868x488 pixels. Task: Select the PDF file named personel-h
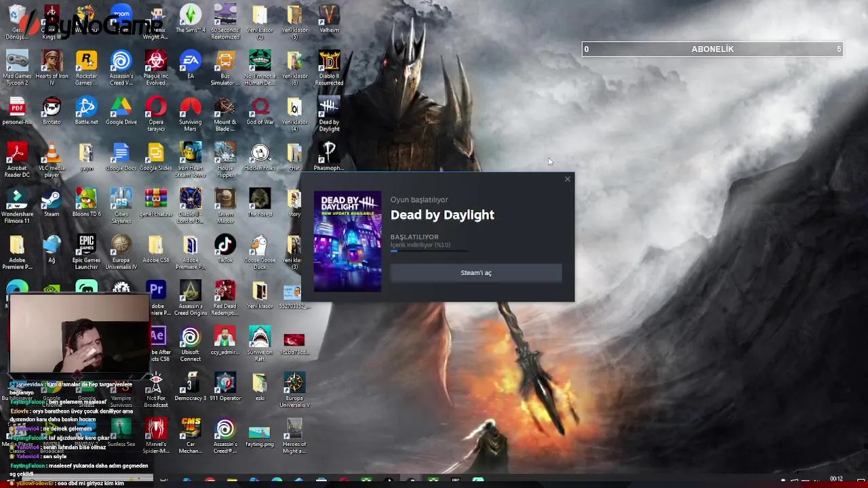[17, 111]
